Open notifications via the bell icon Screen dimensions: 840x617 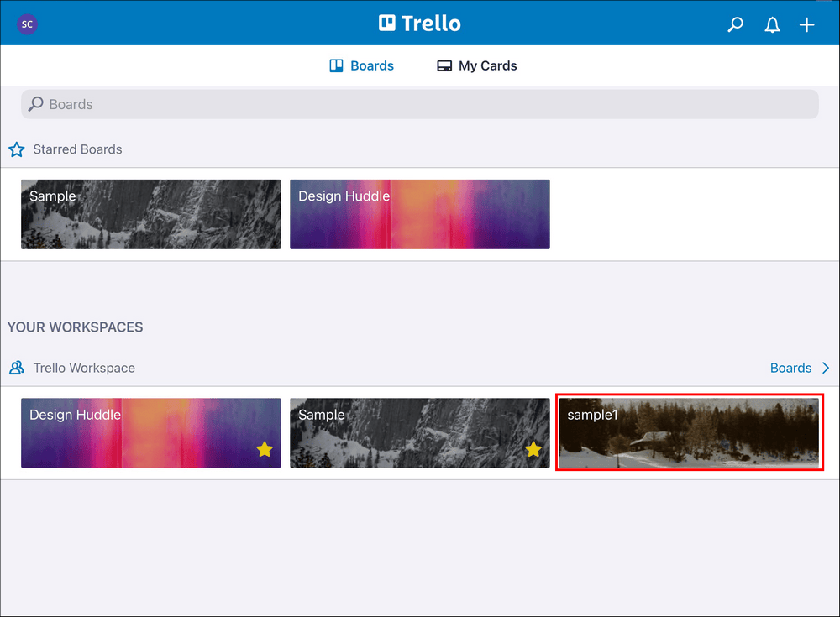(x=772, y=24)
